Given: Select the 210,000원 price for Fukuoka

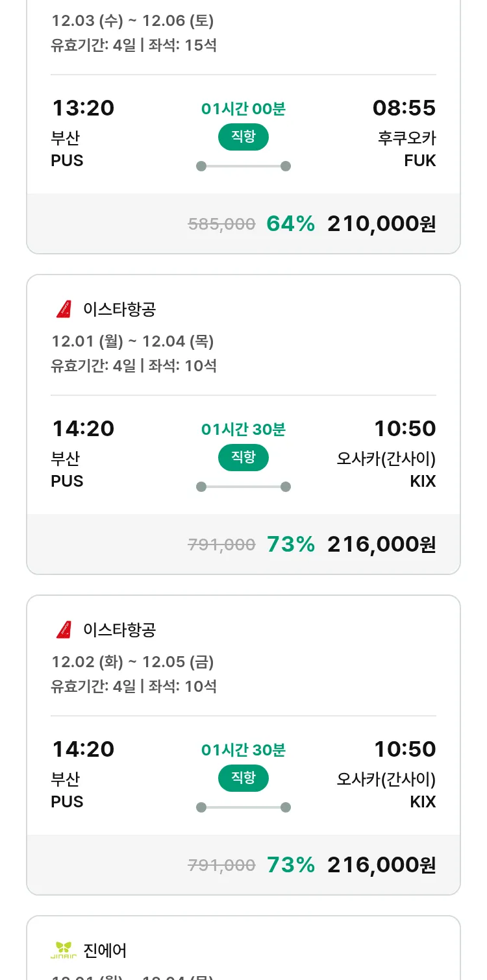Looking at the screenshot, I should [381, 224].
